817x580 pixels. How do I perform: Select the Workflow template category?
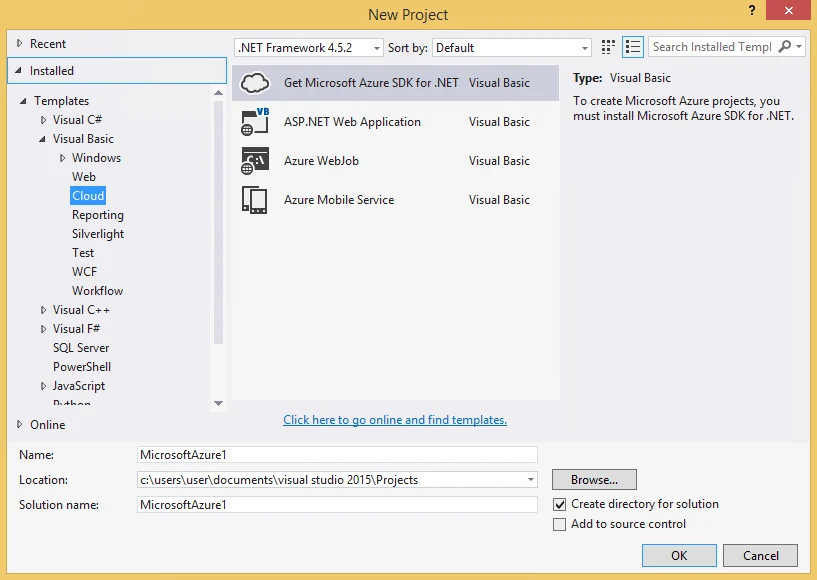(97, 291)
